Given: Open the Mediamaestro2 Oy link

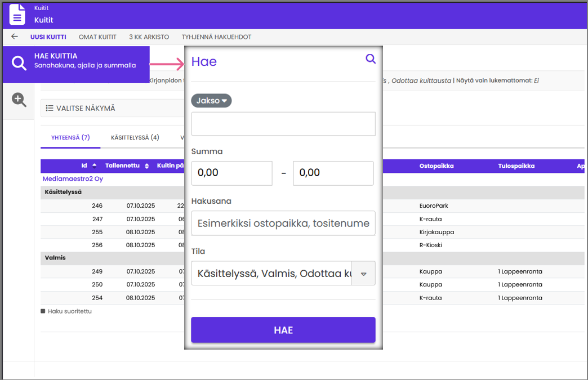Looking at the screenshot, I should tap(73, 179).
